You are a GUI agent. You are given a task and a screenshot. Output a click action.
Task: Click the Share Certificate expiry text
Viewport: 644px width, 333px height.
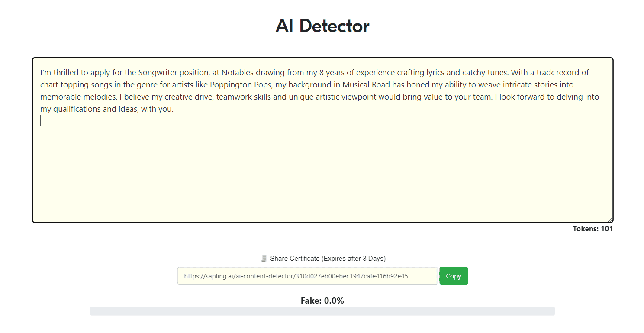coord(328,259)
